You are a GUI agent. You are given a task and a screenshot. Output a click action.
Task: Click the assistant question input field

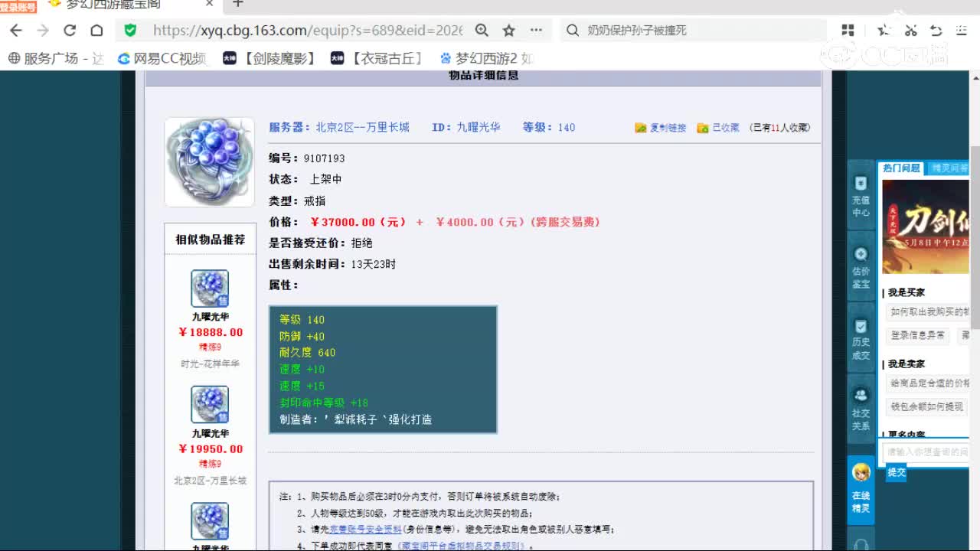click(926, 452)
